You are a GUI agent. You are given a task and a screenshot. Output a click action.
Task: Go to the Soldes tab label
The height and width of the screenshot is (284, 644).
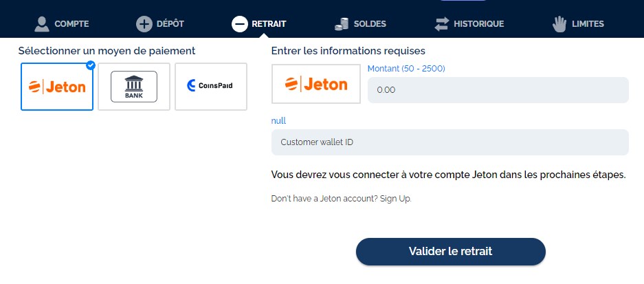[x=370, y=24]
